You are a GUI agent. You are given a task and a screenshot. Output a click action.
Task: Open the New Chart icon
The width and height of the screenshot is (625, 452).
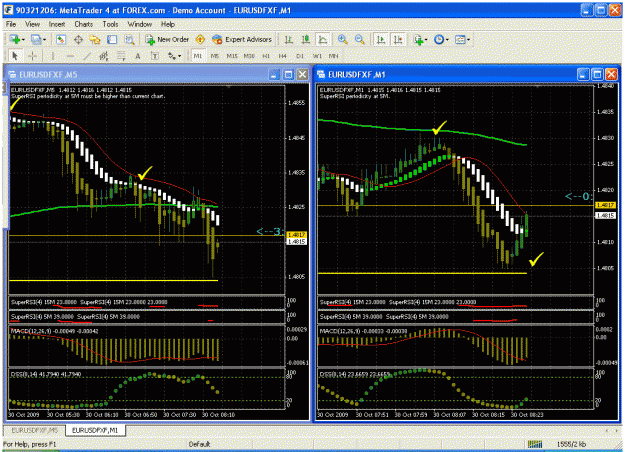(x=15, y=39)
